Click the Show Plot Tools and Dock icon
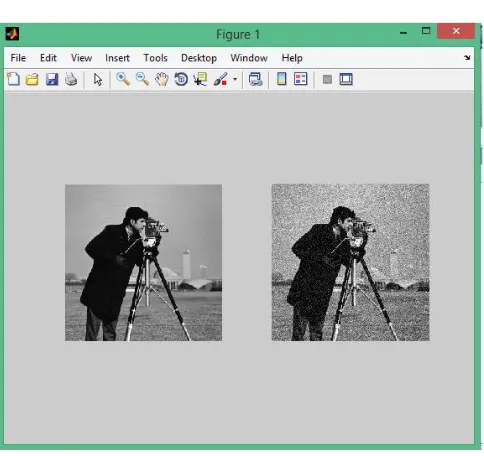Viewport: 484px width, 456px height. pyautogui.click(x=346, y=79)
